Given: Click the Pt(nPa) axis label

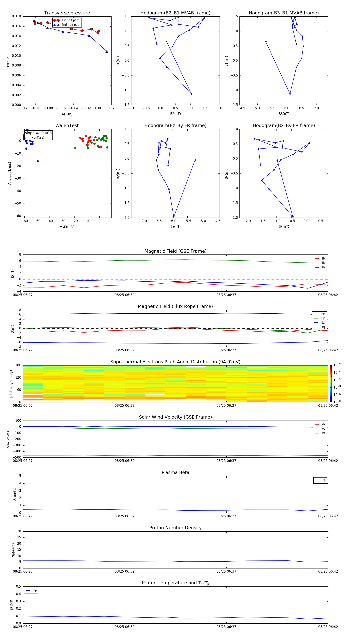Looking at the screenshot, I should point(8,61).
